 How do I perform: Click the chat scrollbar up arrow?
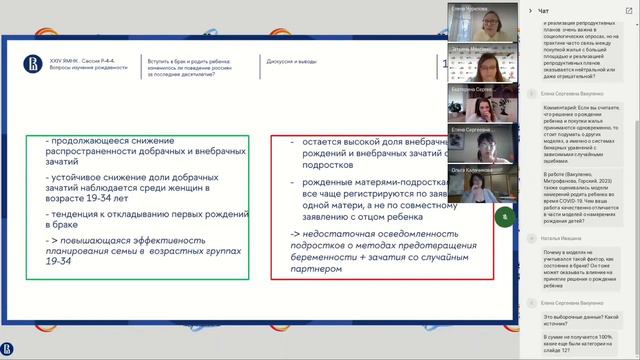638,25
